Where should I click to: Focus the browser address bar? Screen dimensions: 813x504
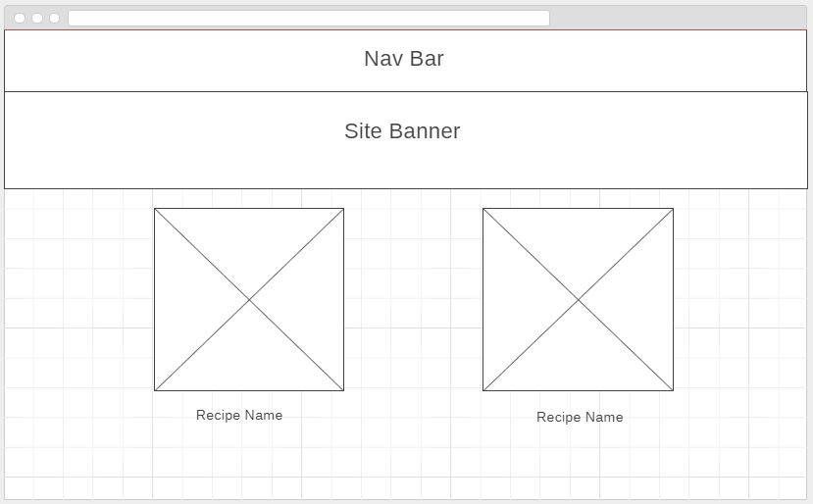308,18
